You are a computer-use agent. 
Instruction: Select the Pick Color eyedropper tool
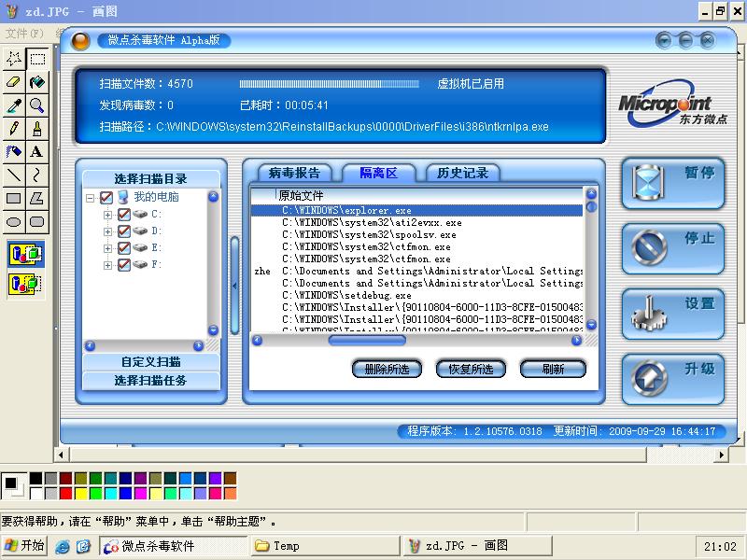(x=14, y=105)
